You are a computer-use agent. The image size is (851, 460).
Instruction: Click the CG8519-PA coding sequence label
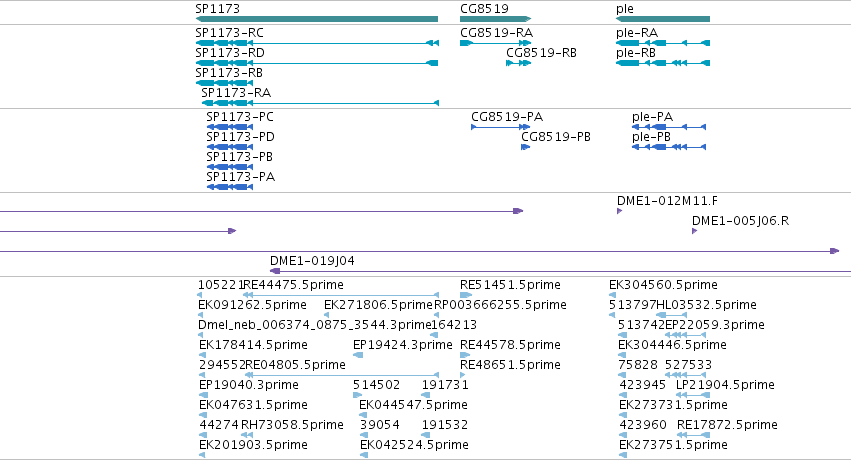pyautogui.click(x=507, y=117)
